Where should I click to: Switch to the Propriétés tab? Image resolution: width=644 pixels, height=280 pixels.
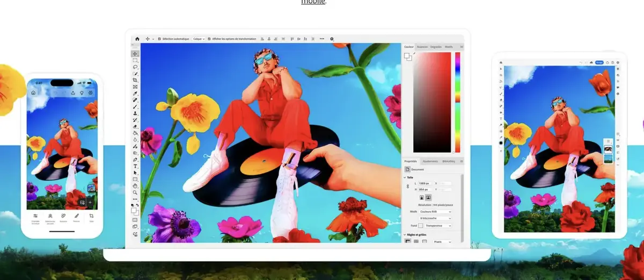click(x=411, y=161)
